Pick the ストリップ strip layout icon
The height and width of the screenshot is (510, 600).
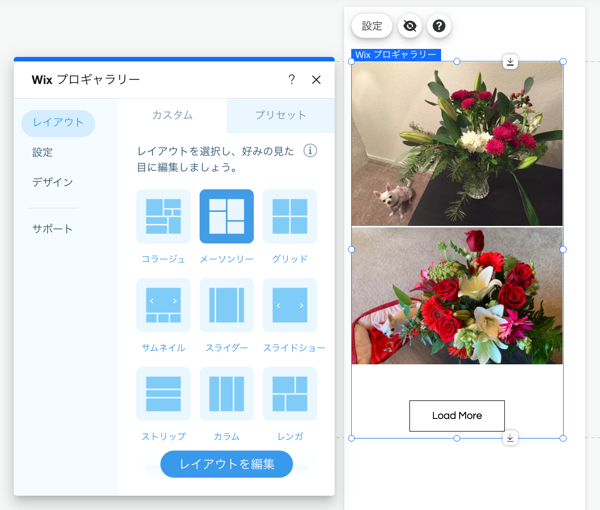163,394
